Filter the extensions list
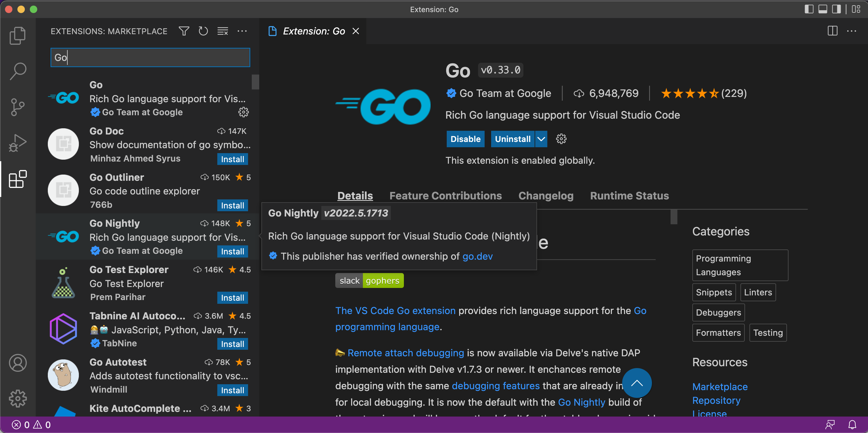The height and width of the screenshot is (433, 868). click(x=184, y=31)
